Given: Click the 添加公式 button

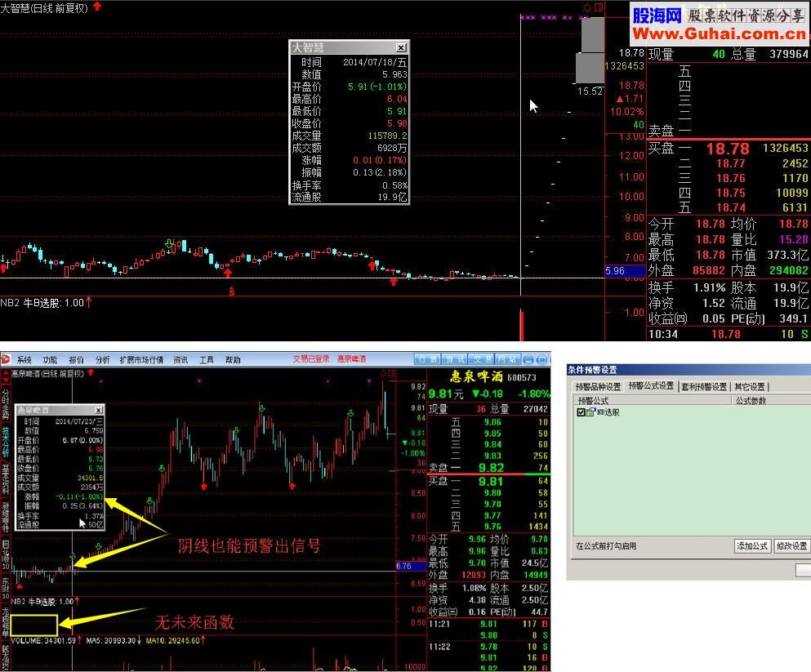Looking at the screenshot, I should (x=752, y=546).
